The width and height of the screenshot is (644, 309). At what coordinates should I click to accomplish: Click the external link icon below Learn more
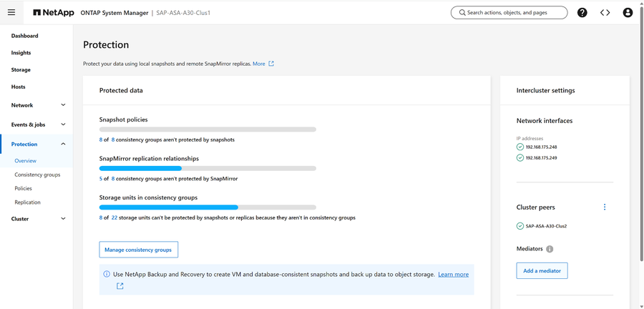pyautogui.click(x=120, y=286)
